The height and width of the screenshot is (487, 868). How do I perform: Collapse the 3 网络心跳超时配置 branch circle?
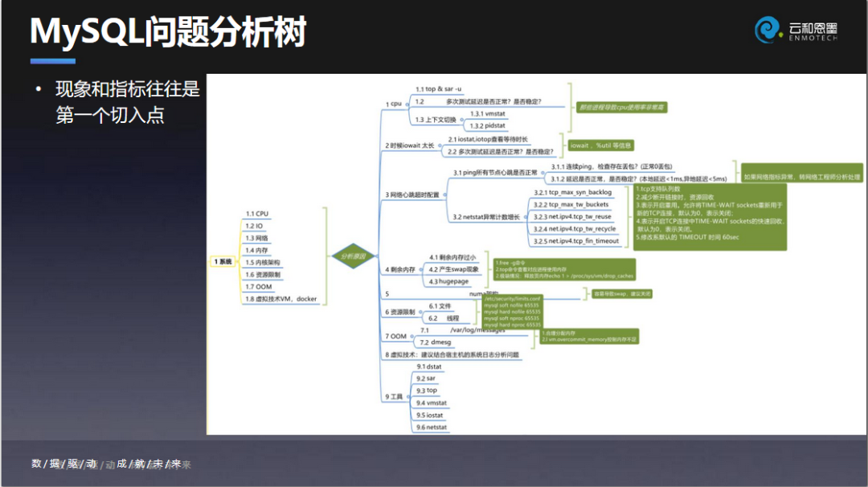point(445,194)
